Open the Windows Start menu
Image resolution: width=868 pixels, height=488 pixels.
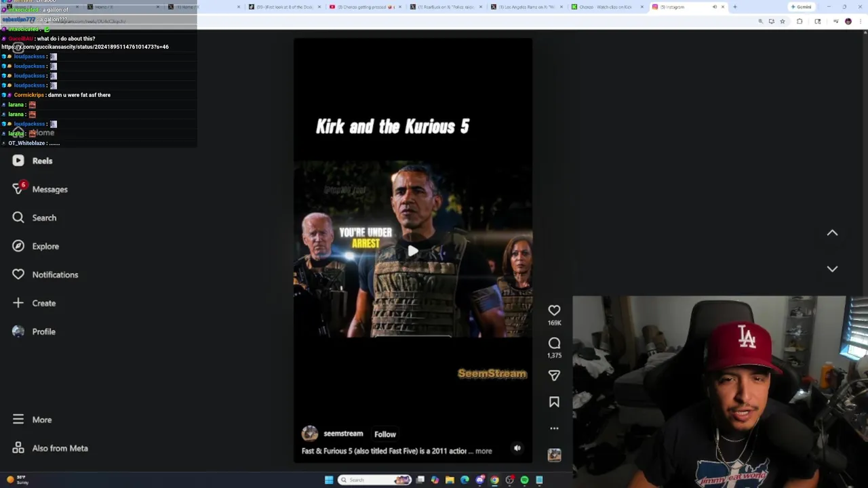(x=329, y=480)
